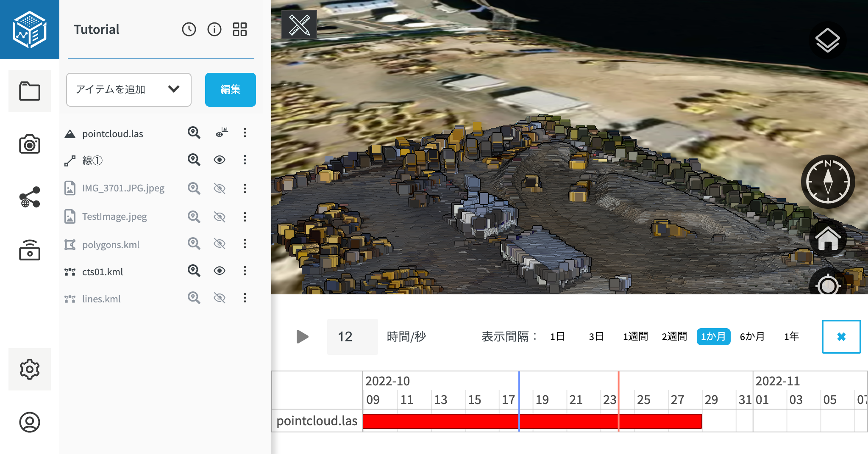This screenshot has width=868, height=454.
Task: Open more options for pointcloud.las
Action: click(x=245, y=133)
